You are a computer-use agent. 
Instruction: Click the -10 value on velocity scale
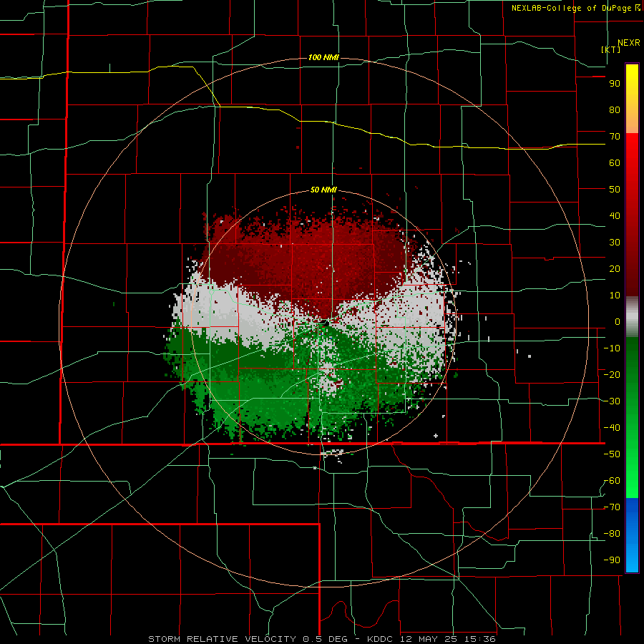point(612,348)
